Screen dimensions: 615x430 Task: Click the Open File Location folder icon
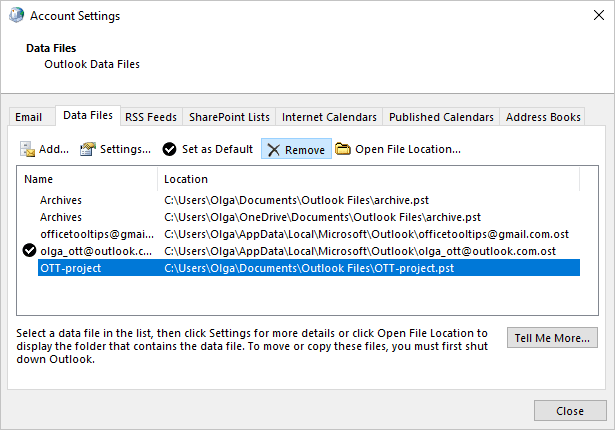point(343,149)
